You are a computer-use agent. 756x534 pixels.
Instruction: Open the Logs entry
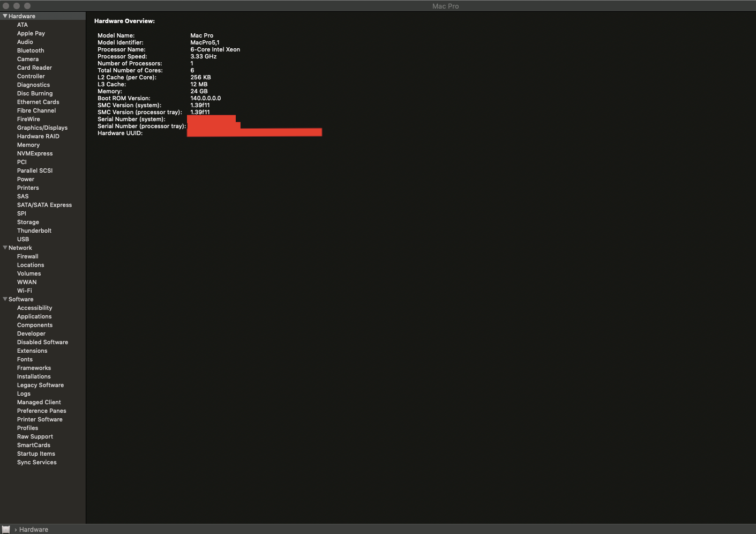tap(24, 394)
